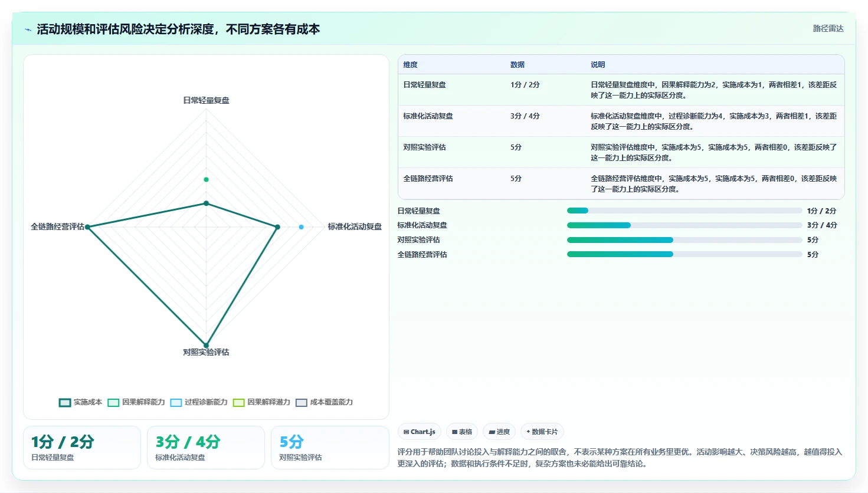Click the 对照实验评估 progress bar

(x=684, y=240)
